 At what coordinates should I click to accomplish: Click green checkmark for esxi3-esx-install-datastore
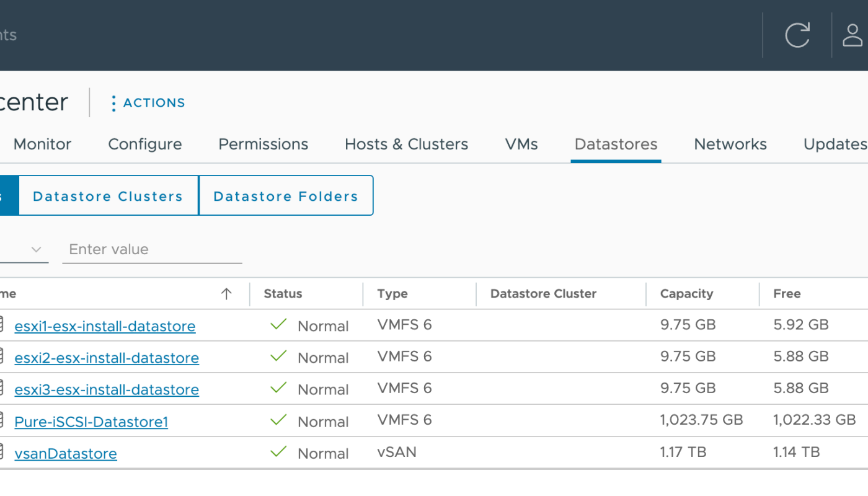click(x=279, y=388)
